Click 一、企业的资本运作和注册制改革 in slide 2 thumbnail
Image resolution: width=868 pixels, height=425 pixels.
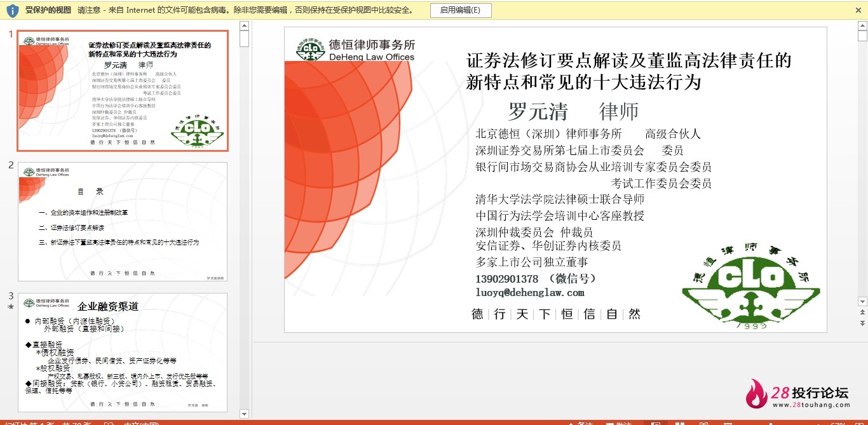coord(83,212)
